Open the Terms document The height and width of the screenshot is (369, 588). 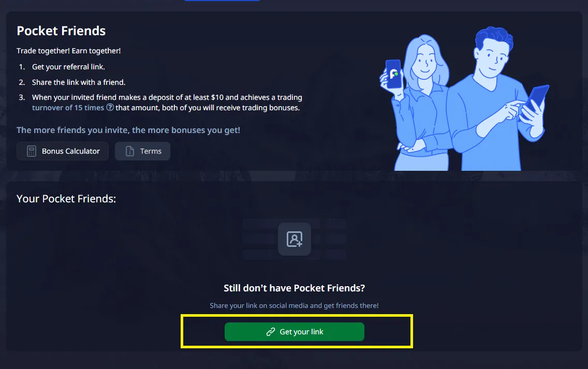pos(142,151)
